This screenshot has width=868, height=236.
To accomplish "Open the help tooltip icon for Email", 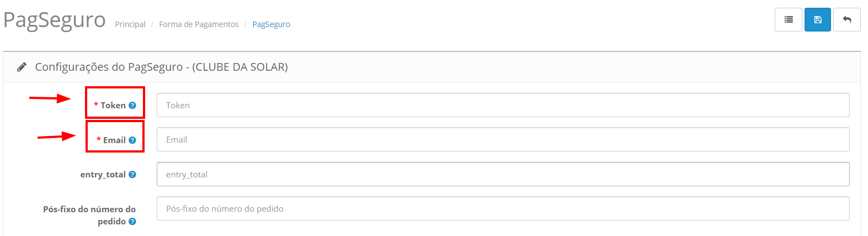I will coord(132,140).
